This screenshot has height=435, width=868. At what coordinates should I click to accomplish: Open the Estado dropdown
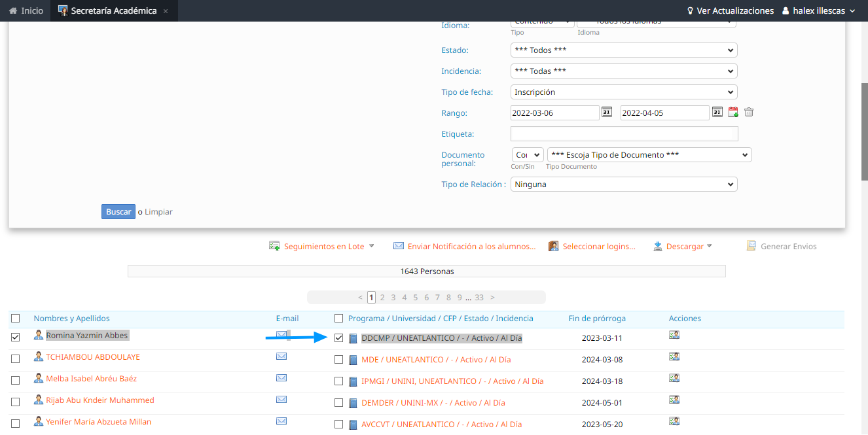(623, 50)
